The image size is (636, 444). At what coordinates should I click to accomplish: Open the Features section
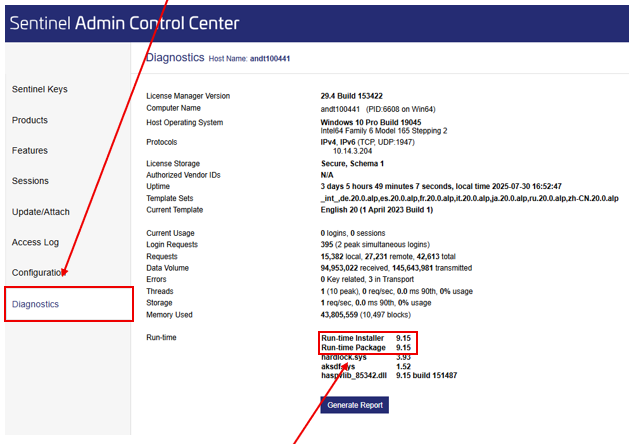click(x=30, y=150)
